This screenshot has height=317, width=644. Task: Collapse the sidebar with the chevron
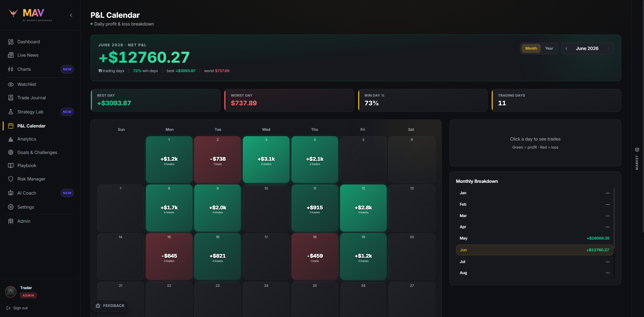pyautogui.click(x=71, y=15)
